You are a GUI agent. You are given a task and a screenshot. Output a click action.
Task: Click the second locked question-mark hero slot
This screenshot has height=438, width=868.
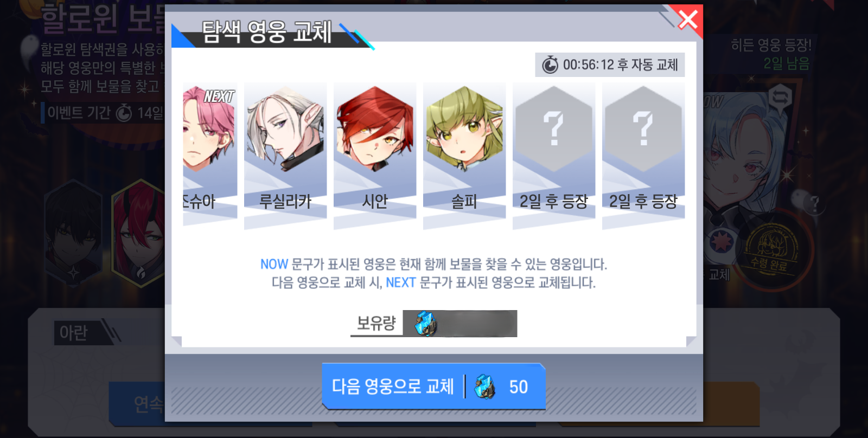pos(643,156)
